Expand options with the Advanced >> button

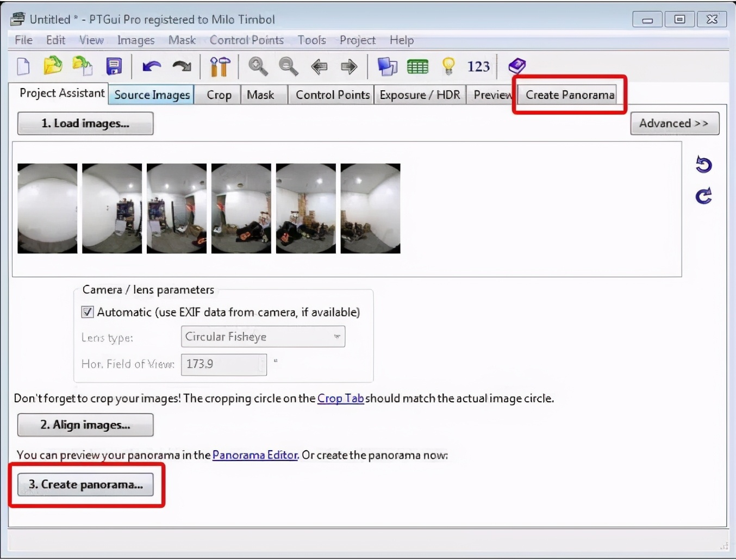point(675,123)
